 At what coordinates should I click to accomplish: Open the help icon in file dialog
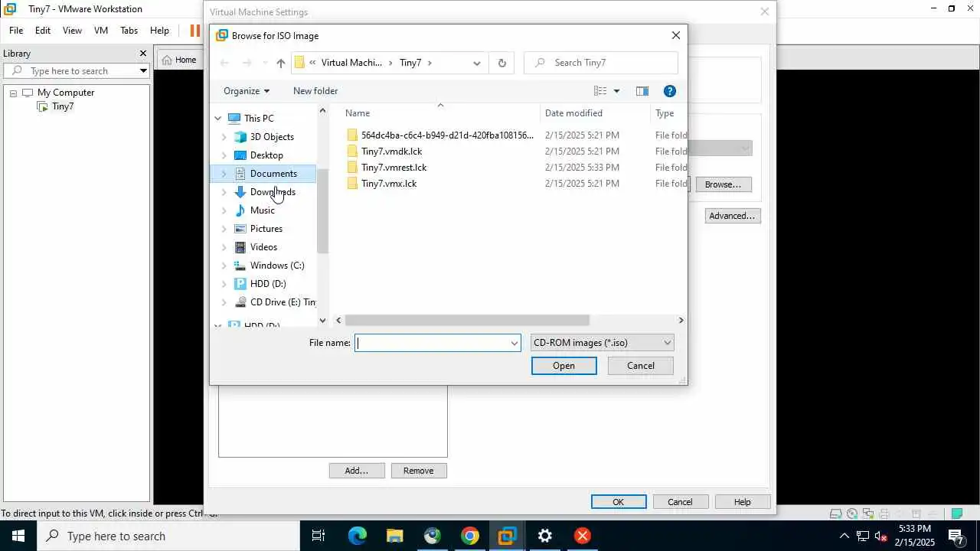point(669,91)
